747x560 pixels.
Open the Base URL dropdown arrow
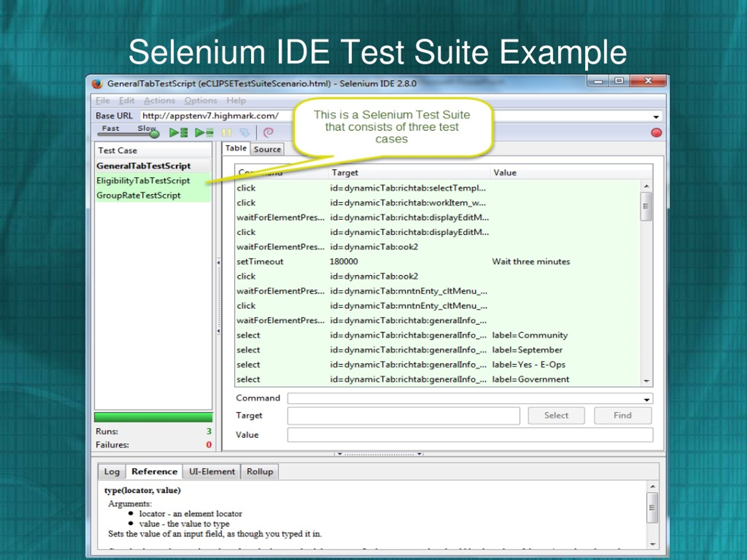656,117
